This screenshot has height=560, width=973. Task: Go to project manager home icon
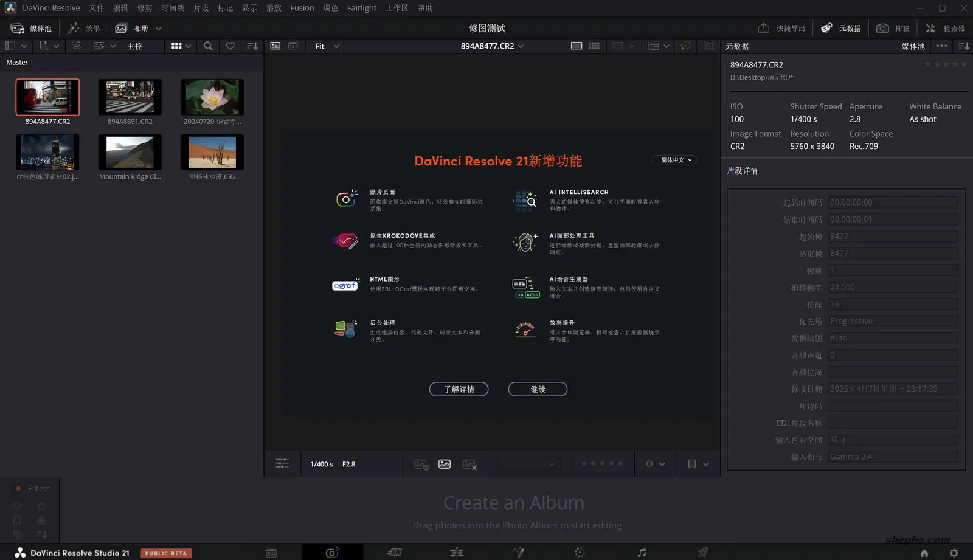pyautogui.click(x=924, y=553)
